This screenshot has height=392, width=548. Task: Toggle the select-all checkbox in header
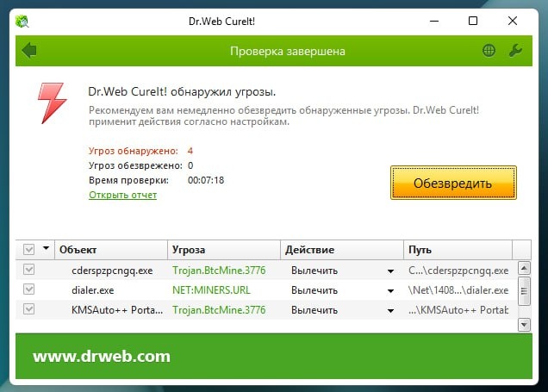pyautogui.click(x=28, y=250)
